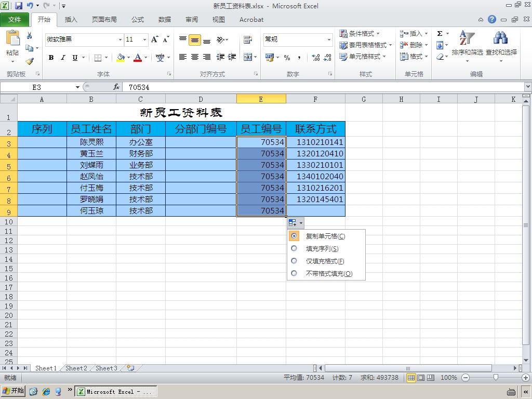This screenshot has height=399, width=532.
Task: Open number format dropdown
Action: pyautogui.click(x=329, y=39)
